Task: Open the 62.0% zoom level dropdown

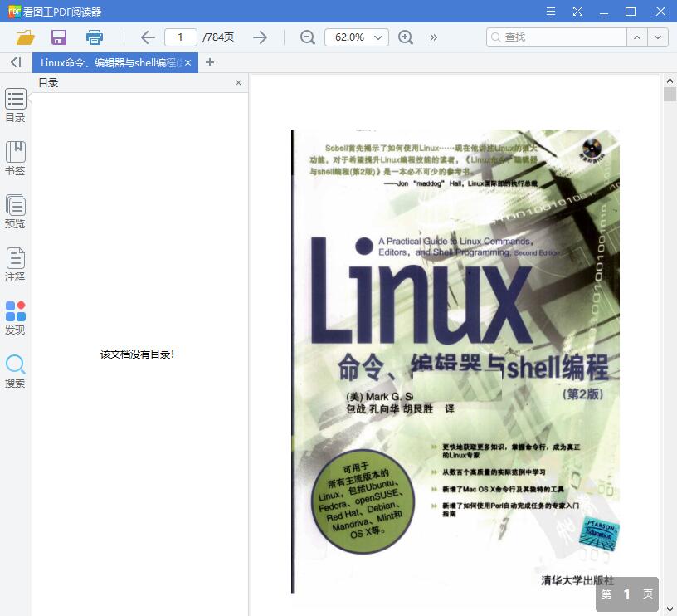Action: pyautogui.click(x=356, y=37)
